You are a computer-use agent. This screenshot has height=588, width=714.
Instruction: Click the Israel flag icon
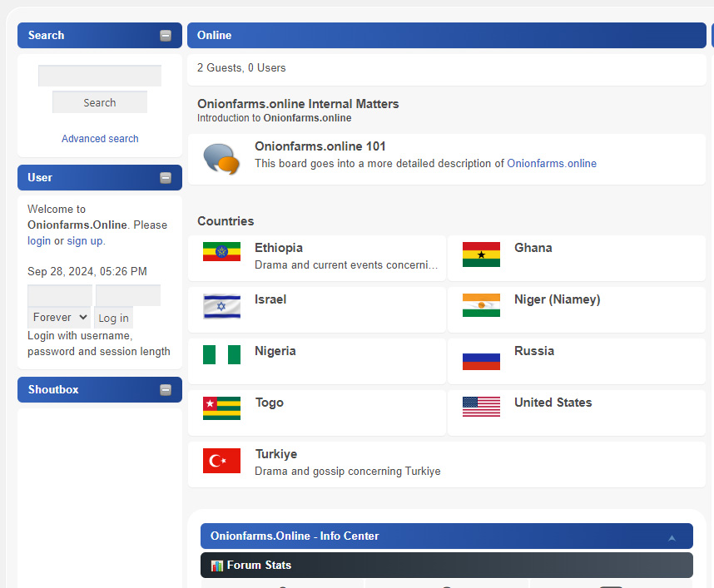click(221, 306)
